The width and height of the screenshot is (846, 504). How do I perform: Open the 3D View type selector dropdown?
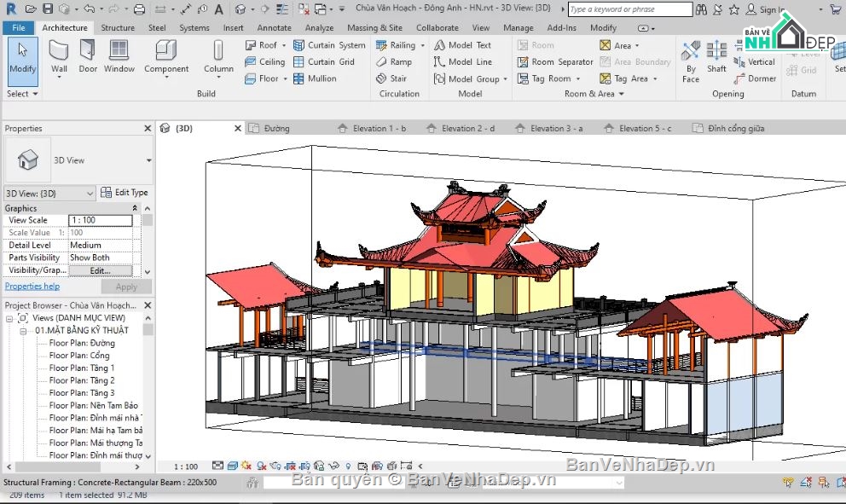(148, 160)
